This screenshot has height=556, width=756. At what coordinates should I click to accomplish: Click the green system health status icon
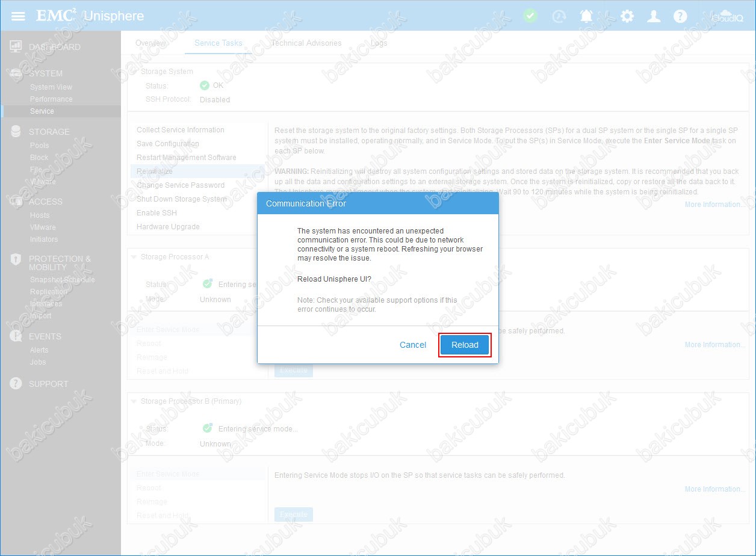(x=530, y=16)
